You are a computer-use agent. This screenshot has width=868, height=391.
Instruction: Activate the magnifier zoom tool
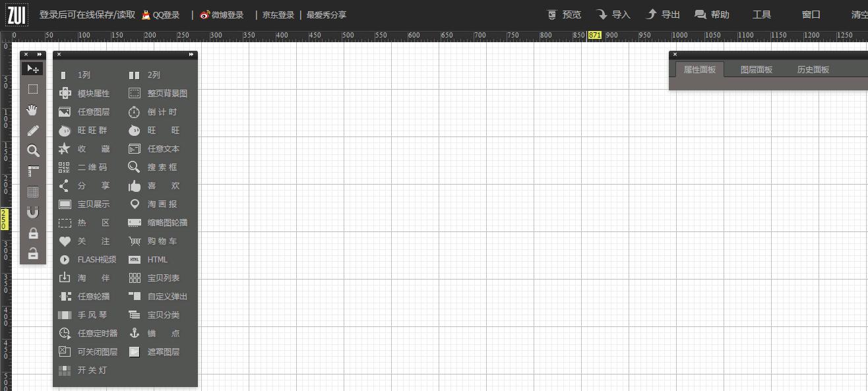tap(33, 151)
